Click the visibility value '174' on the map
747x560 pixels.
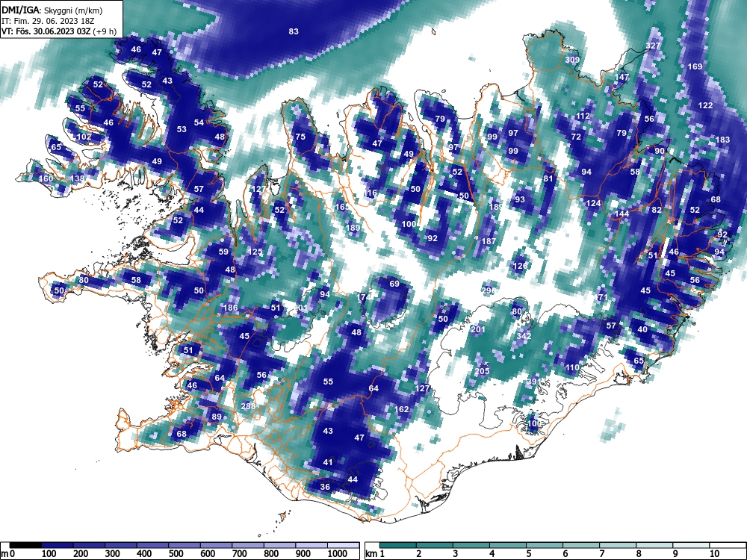364,297
